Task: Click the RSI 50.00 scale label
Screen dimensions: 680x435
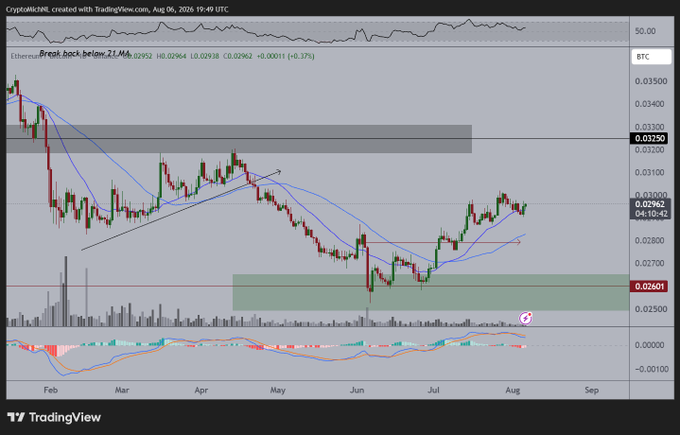Action: click(645, 31)
